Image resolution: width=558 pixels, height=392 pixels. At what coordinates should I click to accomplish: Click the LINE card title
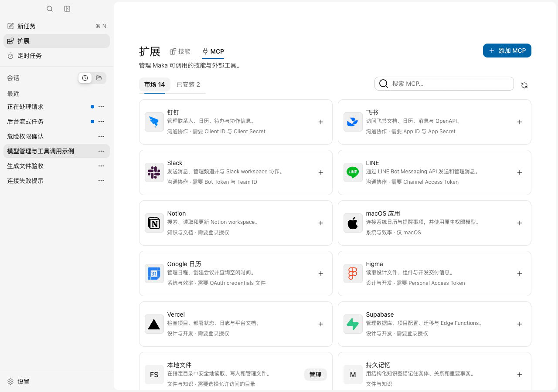373,163
